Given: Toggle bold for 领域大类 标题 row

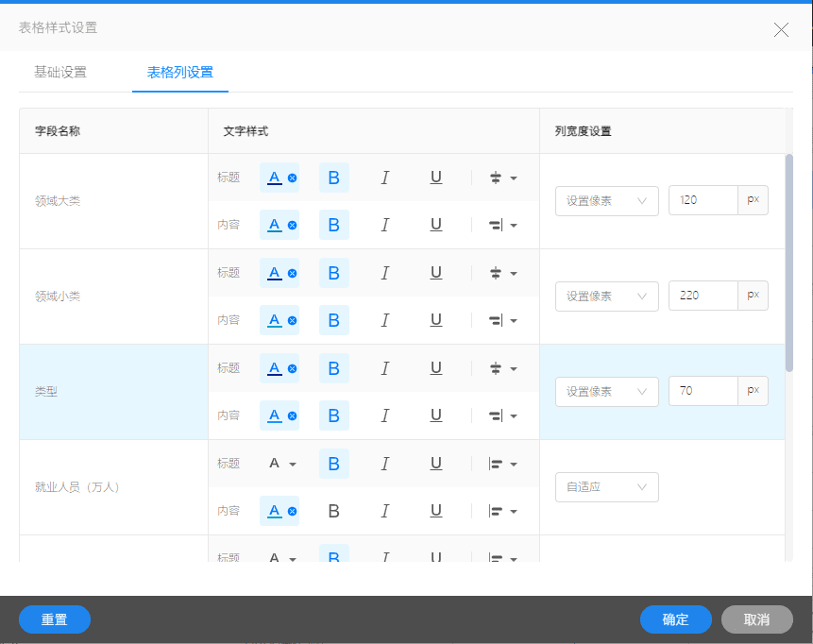Looking at the screenshot, I should [x=334, y=178].
